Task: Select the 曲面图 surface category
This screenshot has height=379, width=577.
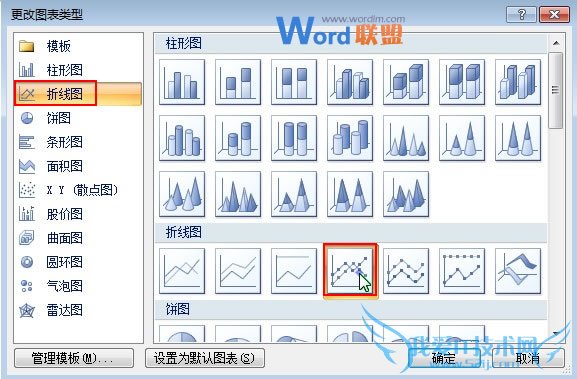Action: (x=78, y=238)
